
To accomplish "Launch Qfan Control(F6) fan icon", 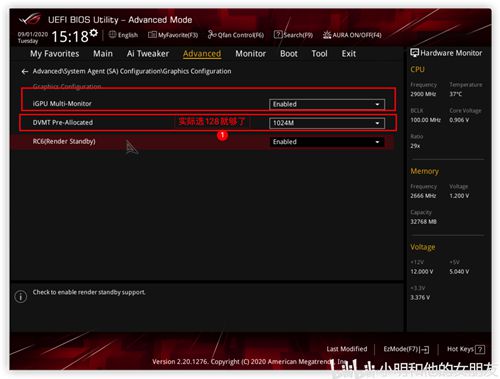I will (x=212, y=35).
